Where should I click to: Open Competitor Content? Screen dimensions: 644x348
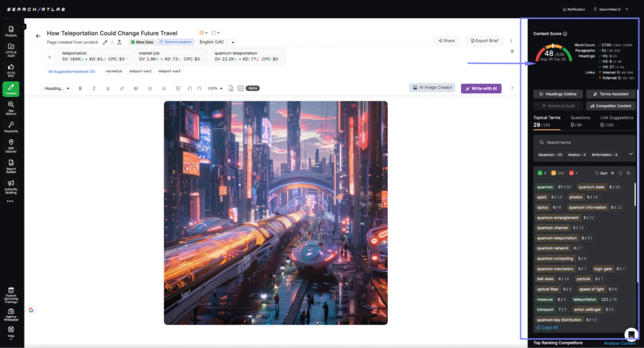pos(611,106)
